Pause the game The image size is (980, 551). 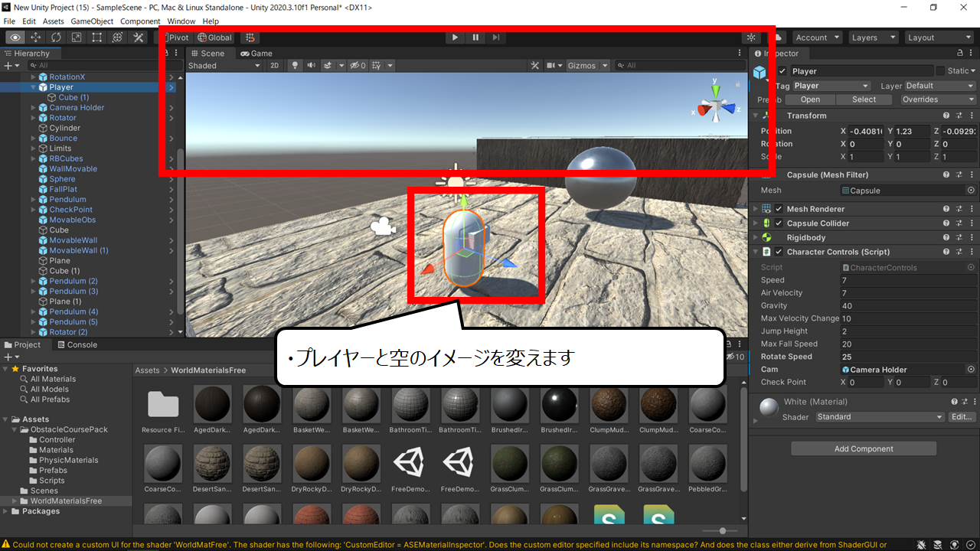475,37
